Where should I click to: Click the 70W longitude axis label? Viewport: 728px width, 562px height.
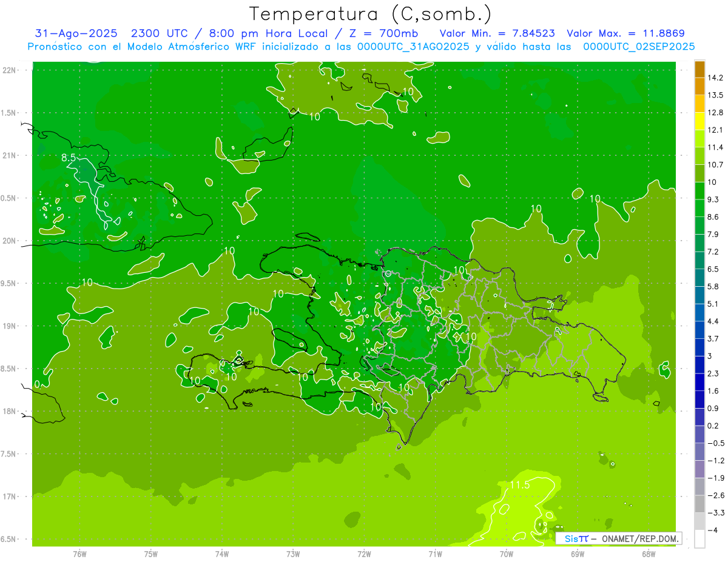click(x=507, y=554)
